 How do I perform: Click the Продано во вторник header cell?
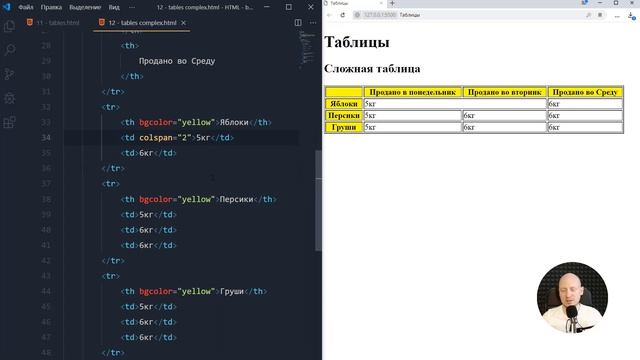504,92
